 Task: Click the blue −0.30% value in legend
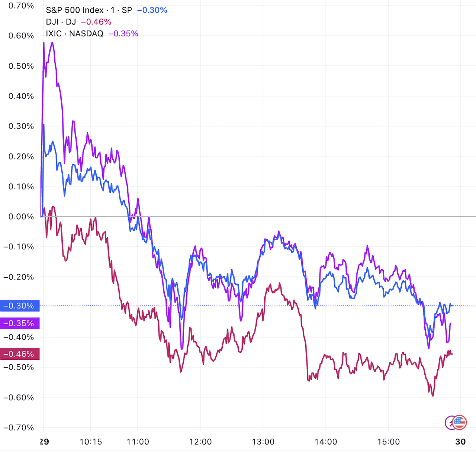point(152,10)
